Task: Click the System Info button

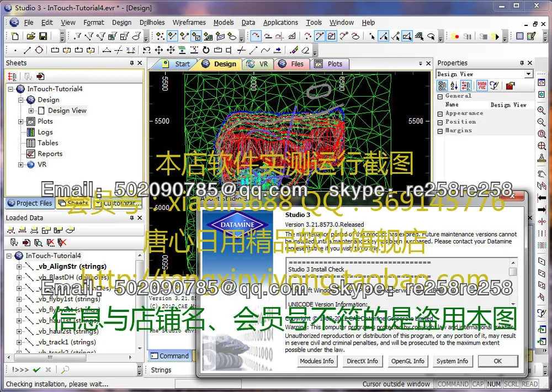Action: 453,361
